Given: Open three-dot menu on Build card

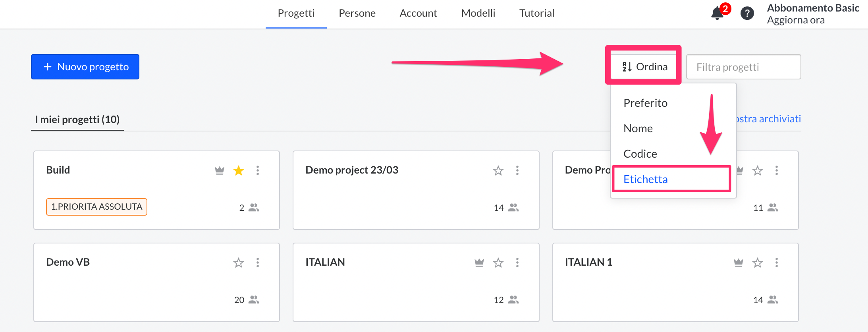Looking at the screenshot, I should [258, 171].
